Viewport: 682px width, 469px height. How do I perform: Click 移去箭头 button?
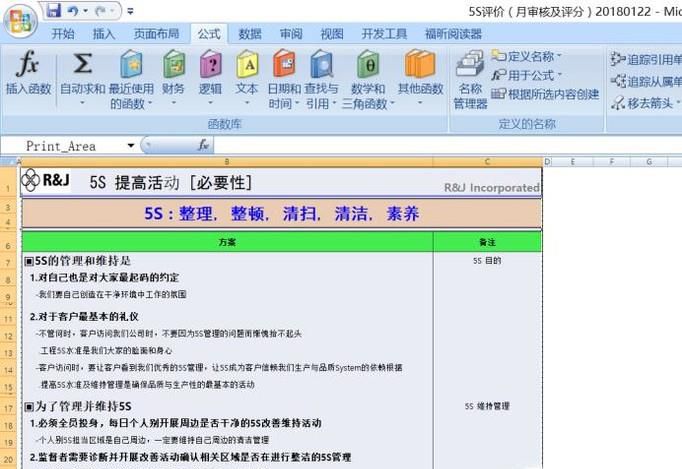tap(645, 103)
